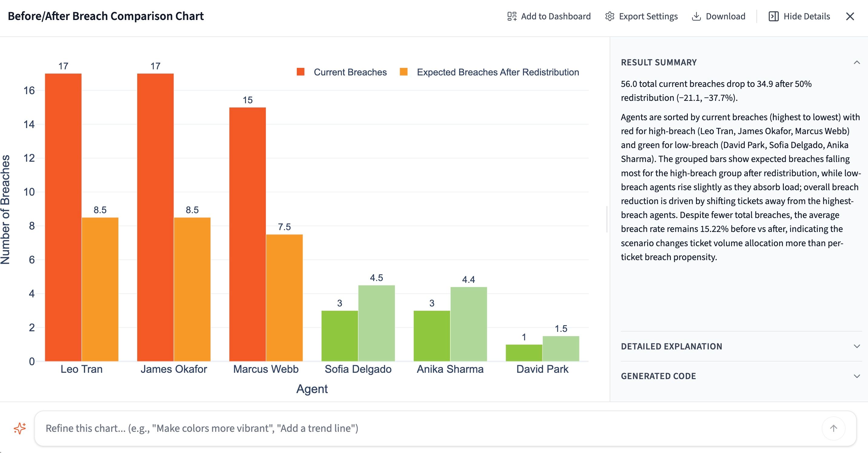Open the Export Settings menu

(641, 16)
